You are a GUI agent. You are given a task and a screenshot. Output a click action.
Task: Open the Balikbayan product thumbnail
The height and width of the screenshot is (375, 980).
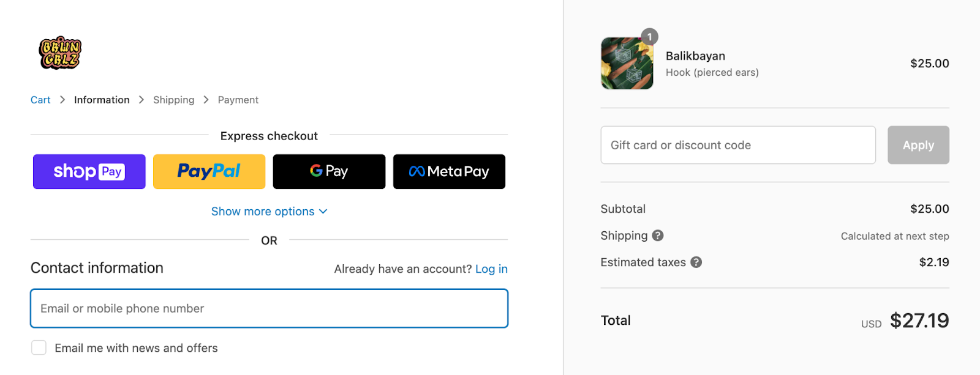pos(626,64)
